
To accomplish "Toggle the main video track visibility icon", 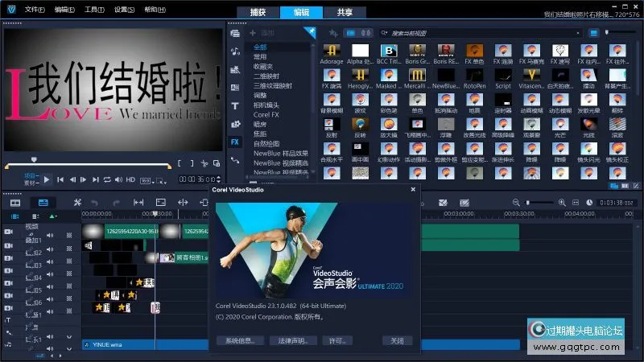I will click(8, 232).
